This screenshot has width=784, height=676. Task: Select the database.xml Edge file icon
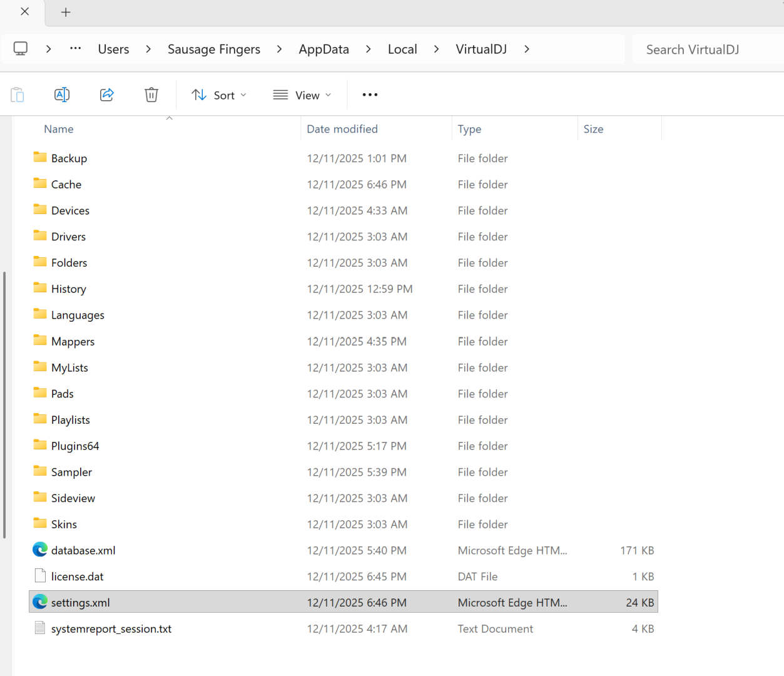40,550
